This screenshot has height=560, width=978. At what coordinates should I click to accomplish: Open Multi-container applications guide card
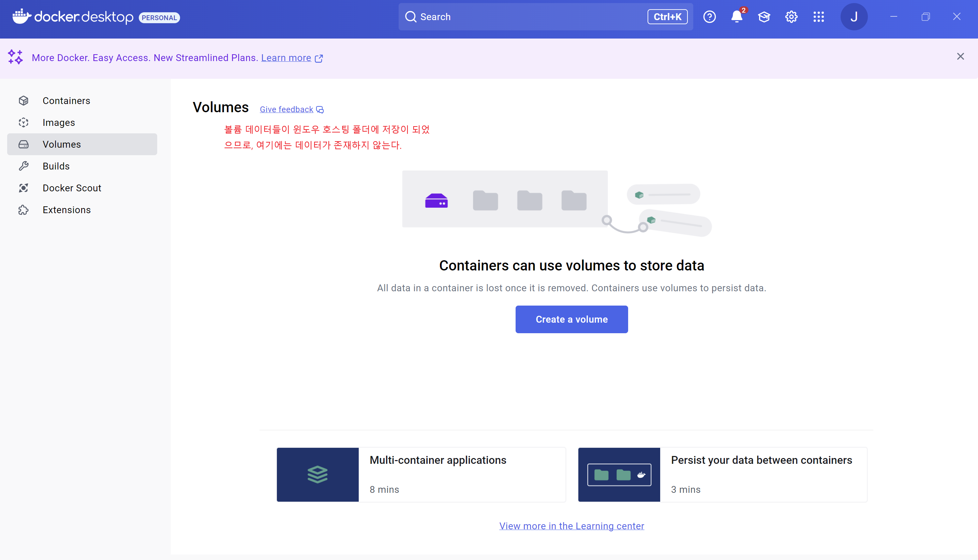click(x=421, y=475)
